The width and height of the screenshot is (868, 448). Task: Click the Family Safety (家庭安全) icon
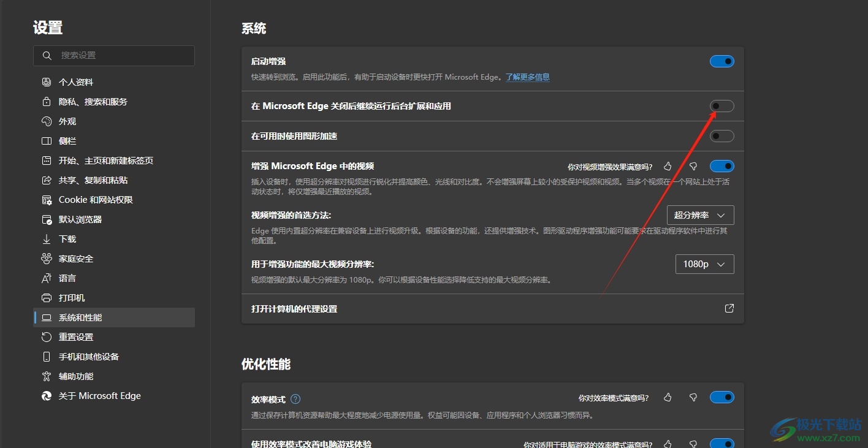click(47, 259)
